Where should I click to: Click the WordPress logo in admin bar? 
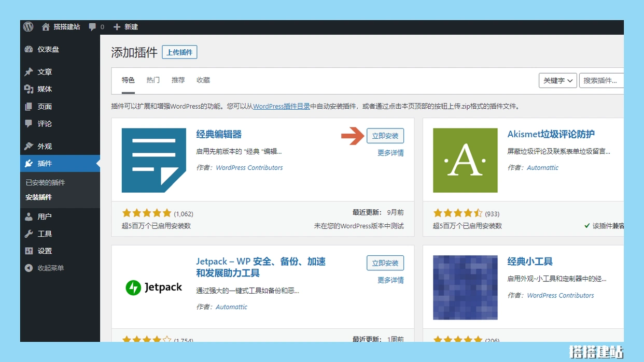[28, 27]
